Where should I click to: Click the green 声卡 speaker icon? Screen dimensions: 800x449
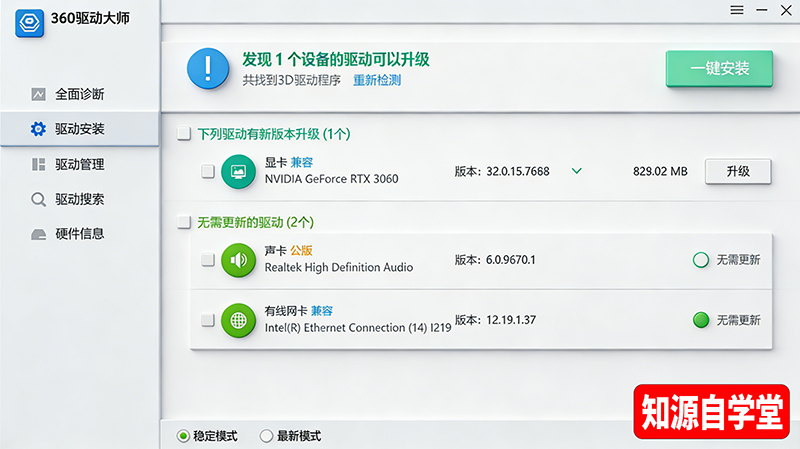239,260
